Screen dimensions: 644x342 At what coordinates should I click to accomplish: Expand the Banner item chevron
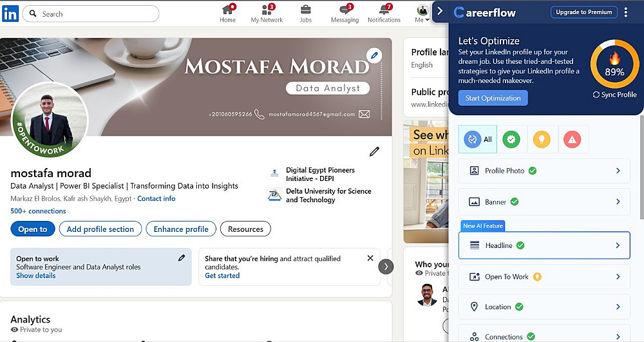[618, 202]
